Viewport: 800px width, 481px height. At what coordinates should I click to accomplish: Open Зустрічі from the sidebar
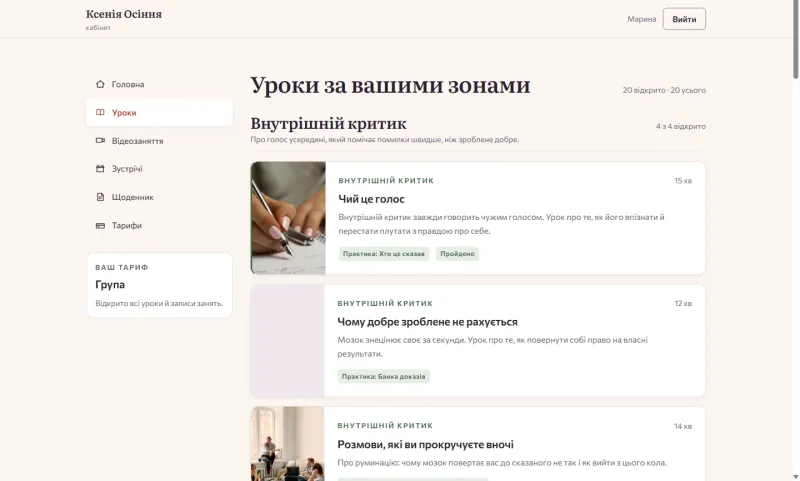coord(159,169)
